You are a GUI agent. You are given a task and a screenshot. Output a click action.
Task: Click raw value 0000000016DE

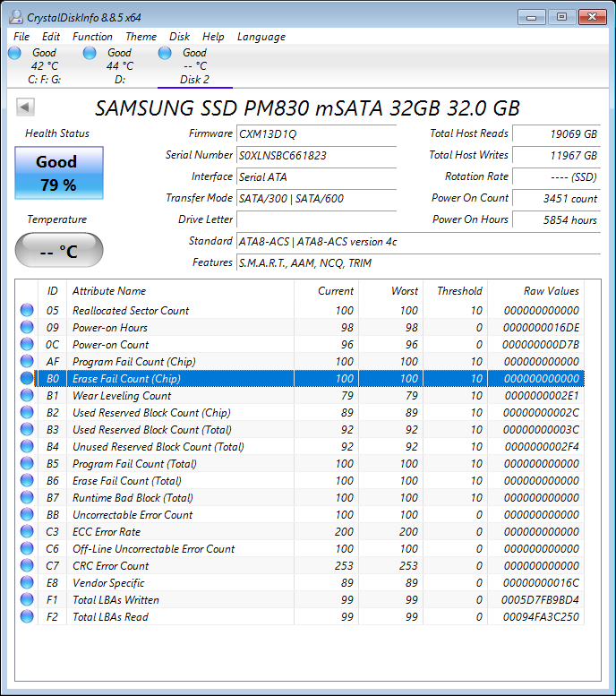tap(541, 328)
